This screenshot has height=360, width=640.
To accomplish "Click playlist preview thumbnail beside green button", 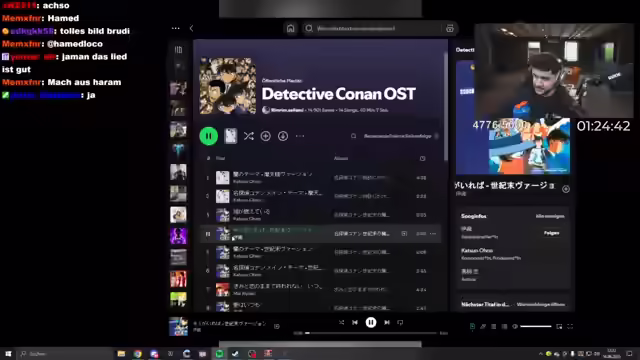I will (231, 136).
